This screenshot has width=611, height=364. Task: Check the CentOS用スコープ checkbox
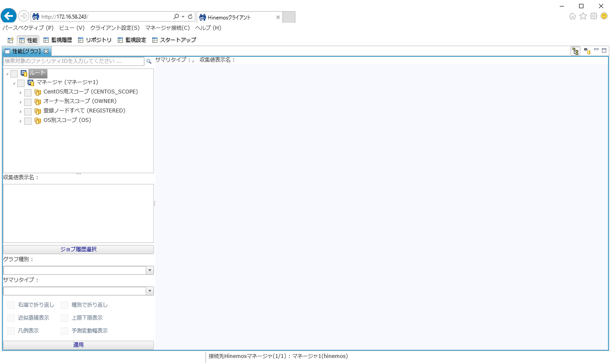click(x=28, y=92)
